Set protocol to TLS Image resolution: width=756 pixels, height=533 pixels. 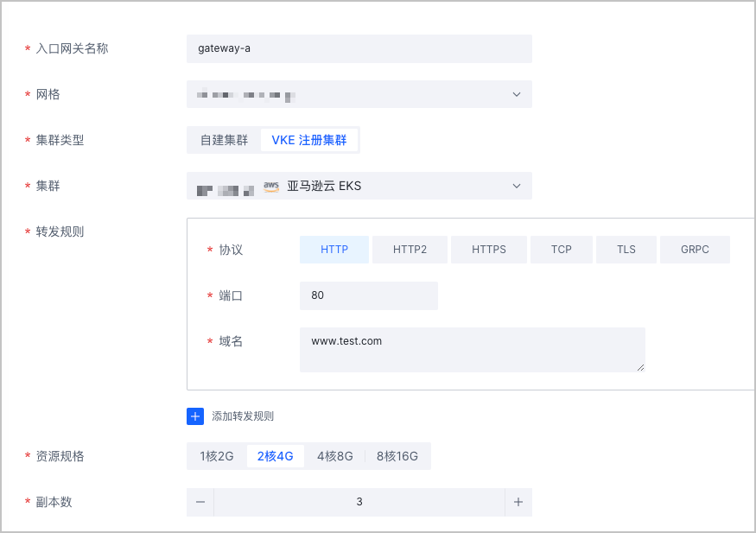[x=626, y=250]
